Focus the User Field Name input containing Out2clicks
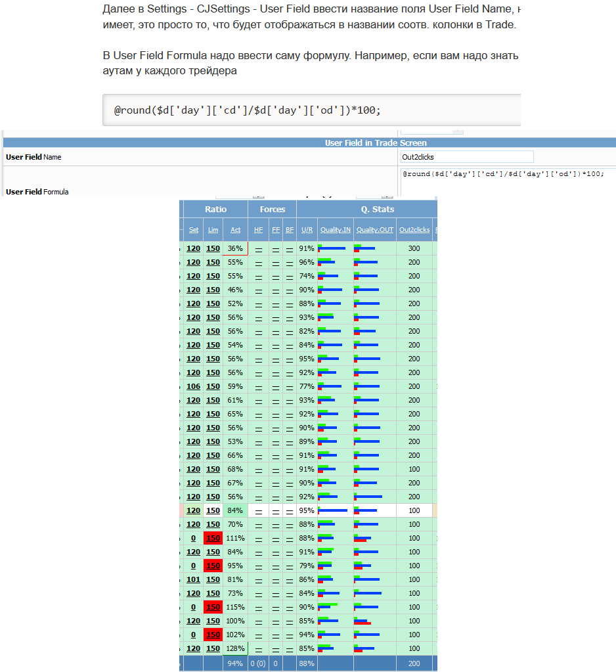 pyautogui.click(x=467, y=157)
